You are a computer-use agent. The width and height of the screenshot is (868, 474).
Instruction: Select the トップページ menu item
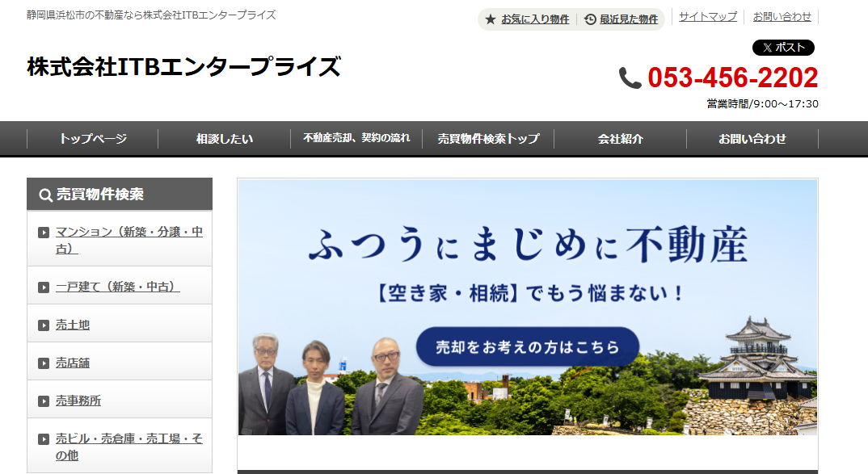click(x=93, y=138)
